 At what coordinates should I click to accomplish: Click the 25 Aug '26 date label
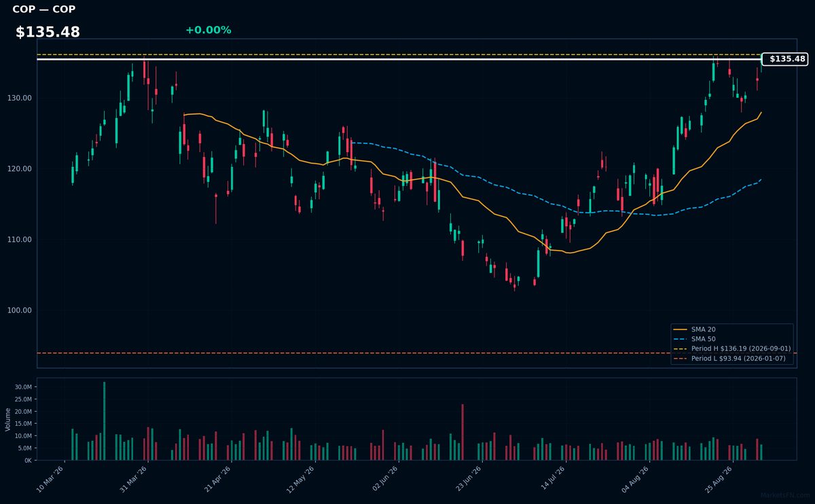coord(718,480)
